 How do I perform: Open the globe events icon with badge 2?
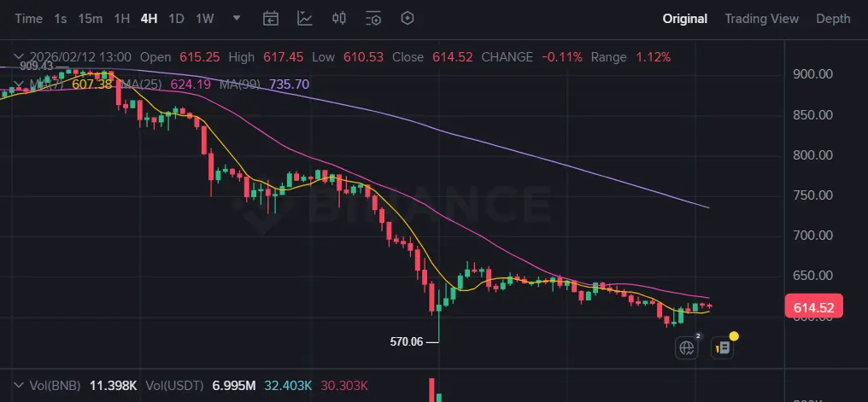[687, 347]
